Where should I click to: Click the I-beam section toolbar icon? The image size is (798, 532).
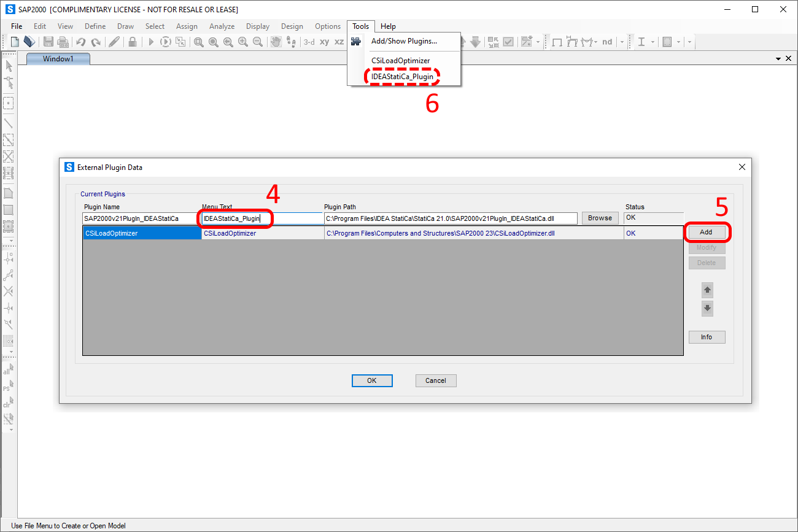pos(641,42)
